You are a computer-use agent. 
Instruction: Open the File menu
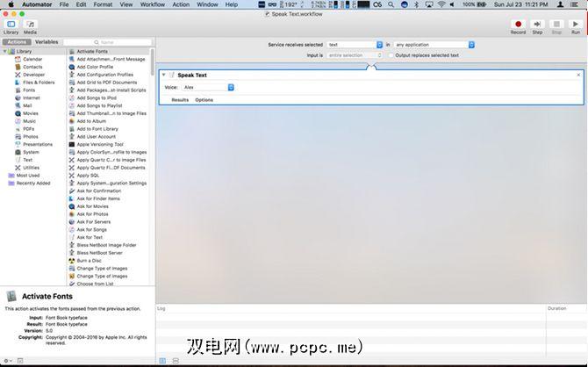[x=64, y=4]
